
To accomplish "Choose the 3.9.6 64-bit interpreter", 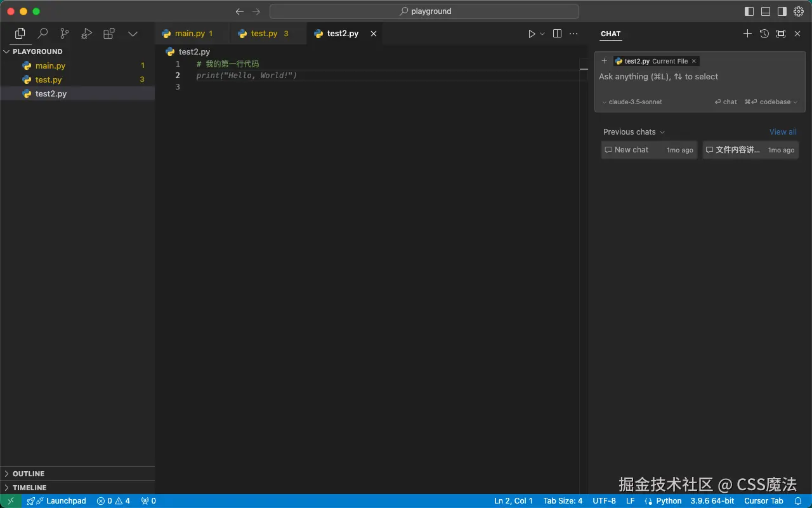I will point(712,501).
